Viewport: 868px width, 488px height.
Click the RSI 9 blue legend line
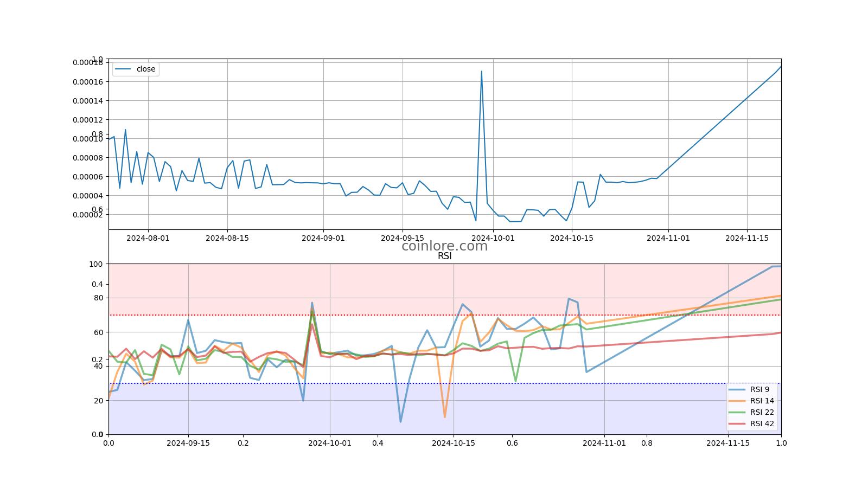737,389
